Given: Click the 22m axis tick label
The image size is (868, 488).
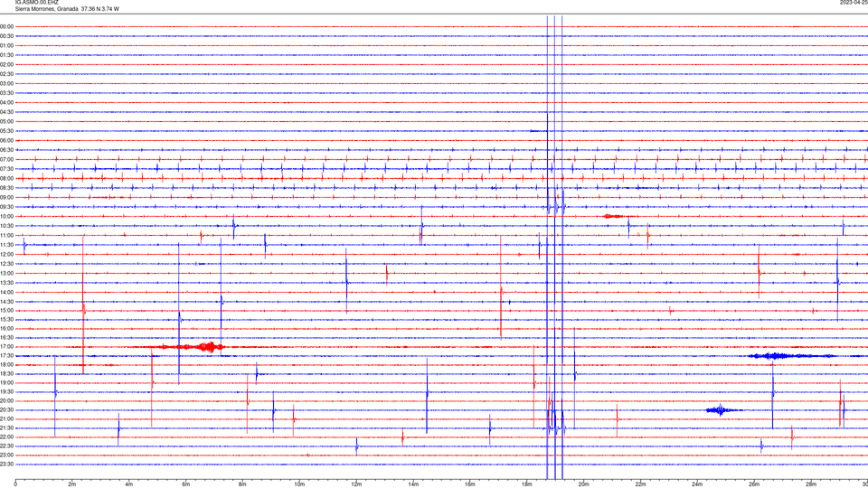Looking at the screenshot, I should 640,484.
